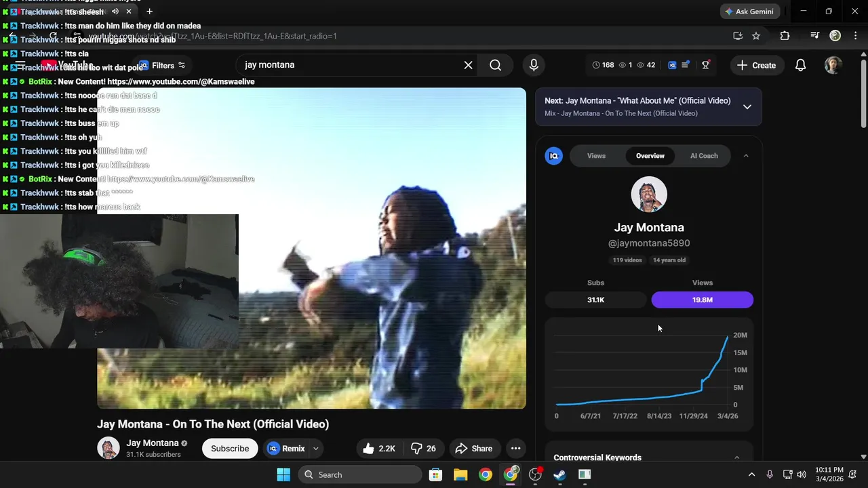This screenshot has width=868, height=488.
Task: Collapse the vidIQ overview panel chevron
Action: (x=746, y=156)
